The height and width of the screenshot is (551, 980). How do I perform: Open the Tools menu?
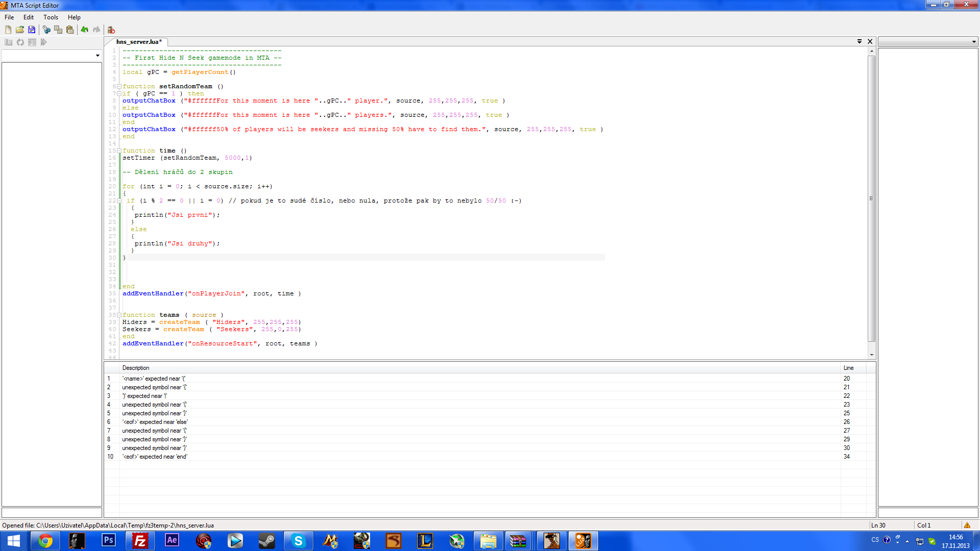[x=51, y=17]
